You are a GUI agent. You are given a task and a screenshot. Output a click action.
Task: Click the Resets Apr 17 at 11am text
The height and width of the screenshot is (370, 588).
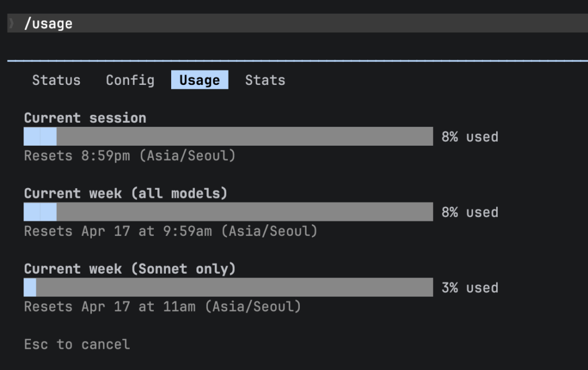click(163, 307)
